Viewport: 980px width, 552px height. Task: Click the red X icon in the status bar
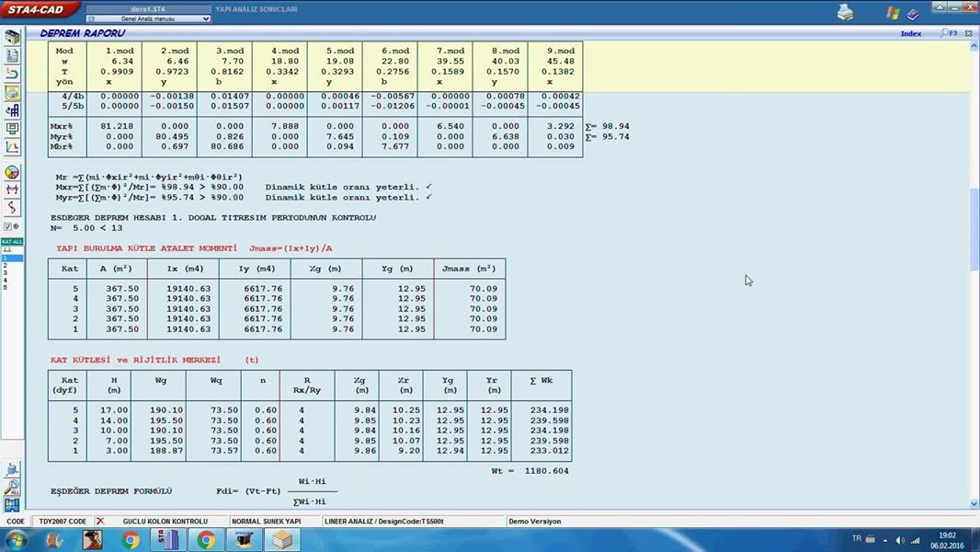coord(100,521)
